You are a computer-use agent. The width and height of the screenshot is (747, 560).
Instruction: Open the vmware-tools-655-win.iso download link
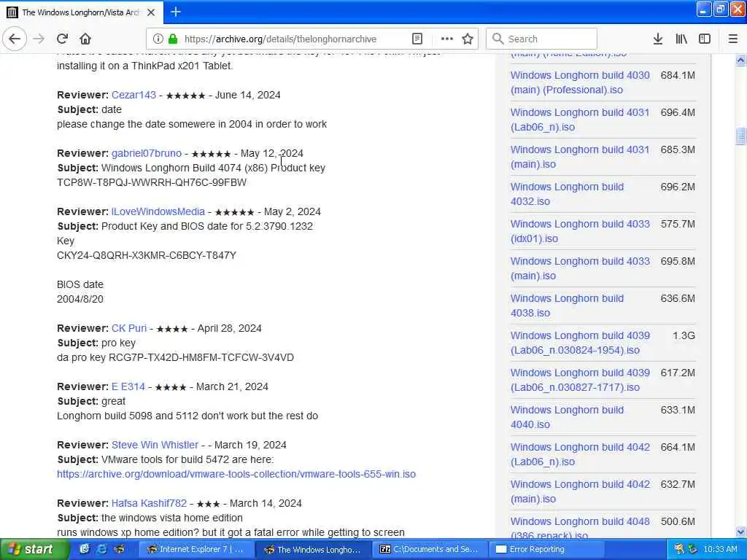[x=236, y=474]
